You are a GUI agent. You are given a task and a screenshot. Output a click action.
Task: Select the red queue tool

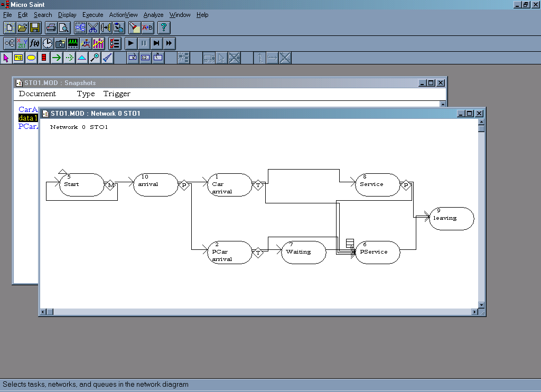coord(44,58)
